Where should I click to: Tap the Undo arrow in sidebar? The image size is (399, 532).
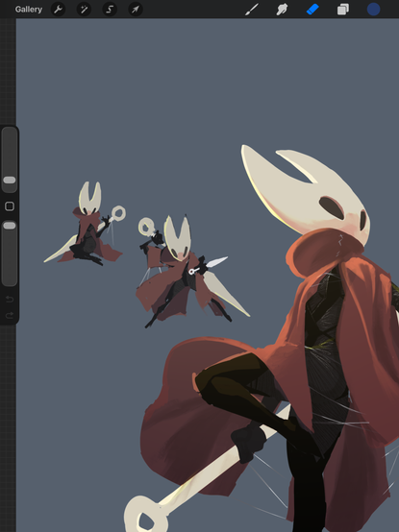[x=10, y=300]
